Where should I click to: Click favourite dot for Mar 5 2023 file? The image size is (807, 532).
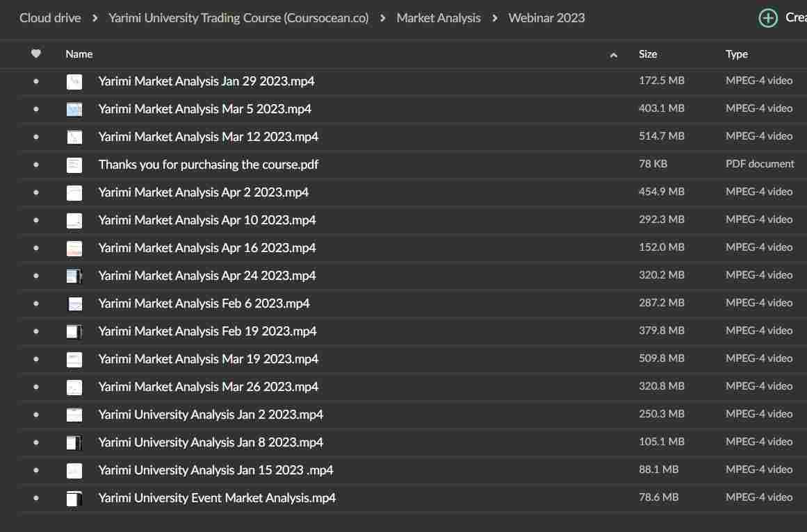(36, 109)
